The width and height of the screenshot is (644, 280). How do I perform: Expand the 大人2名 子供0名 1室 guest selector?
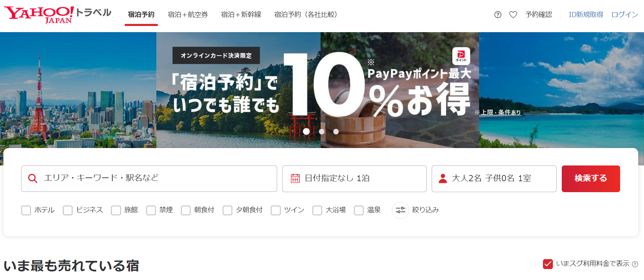493,178
